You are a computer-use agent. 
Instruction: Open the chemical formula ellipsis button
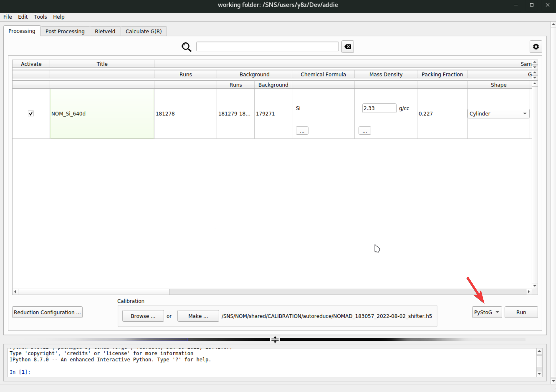(302, 131)
